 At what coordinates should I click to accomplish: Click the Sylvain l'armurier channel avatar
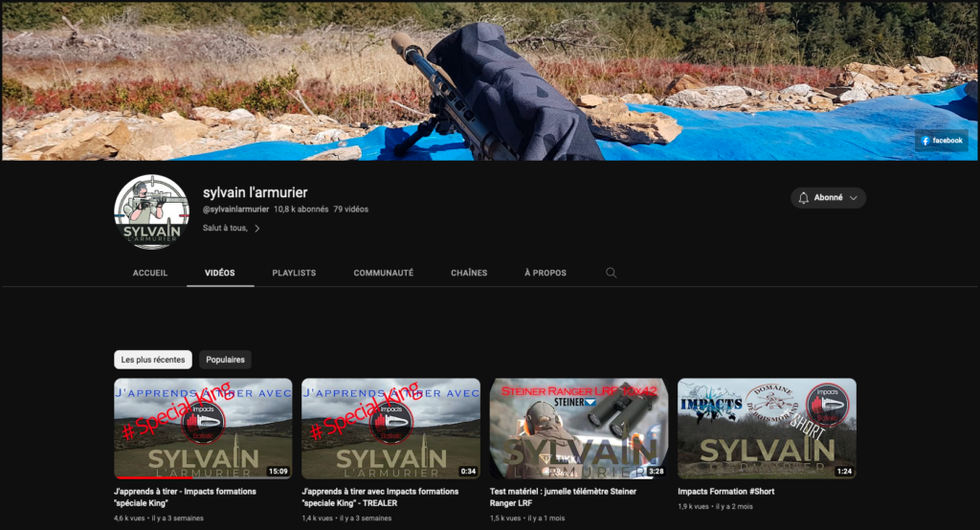tap(152, 212)
